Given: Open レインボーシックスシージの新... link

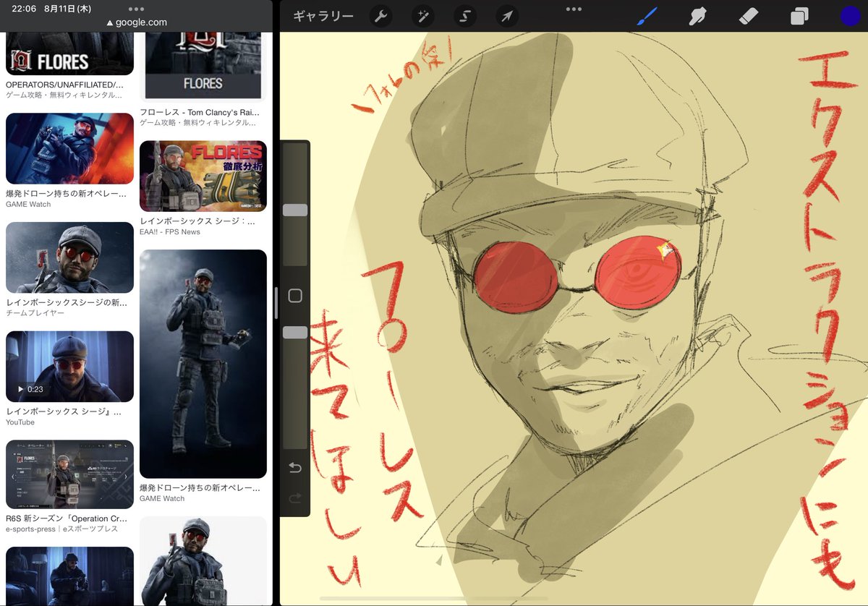Looking at the screenshot, I should tap(67, 302).
